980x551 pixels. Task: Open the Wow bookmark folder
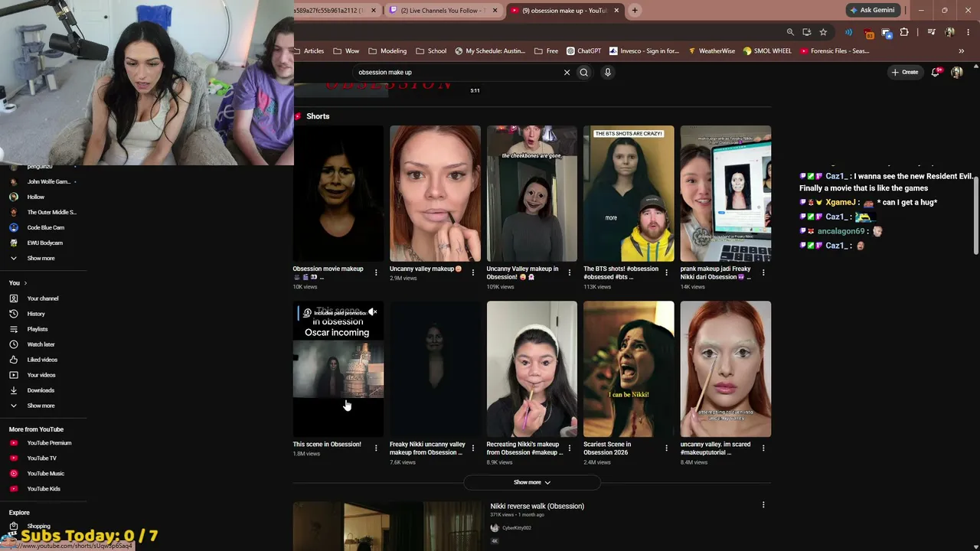coord(346,51)
